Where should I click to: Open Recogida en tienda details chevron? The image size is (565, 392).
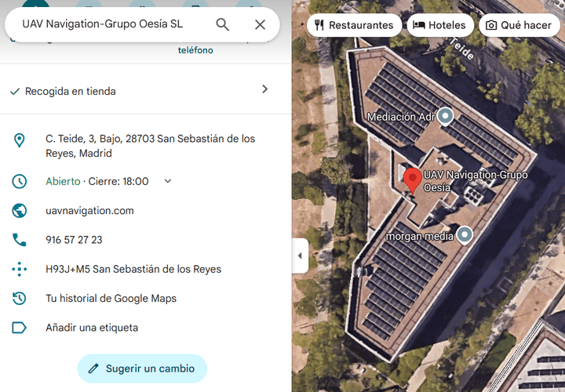265,89
